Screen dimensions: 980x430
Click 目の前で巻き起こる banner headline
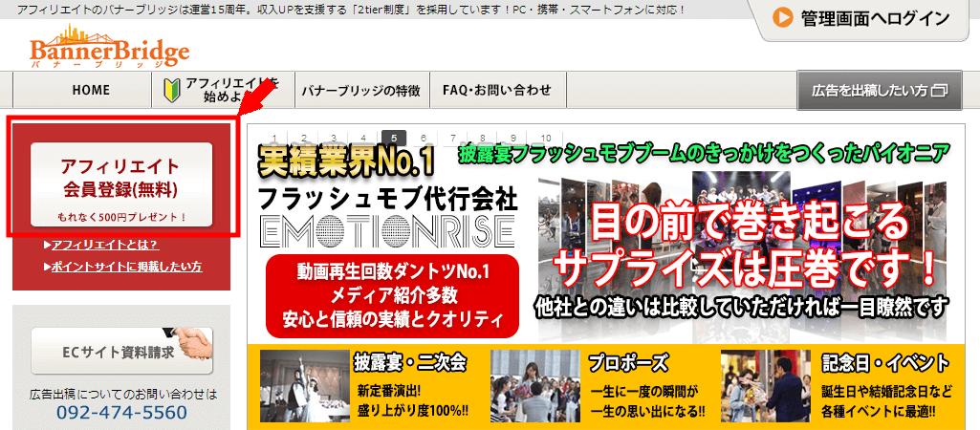tap(750, 224)
